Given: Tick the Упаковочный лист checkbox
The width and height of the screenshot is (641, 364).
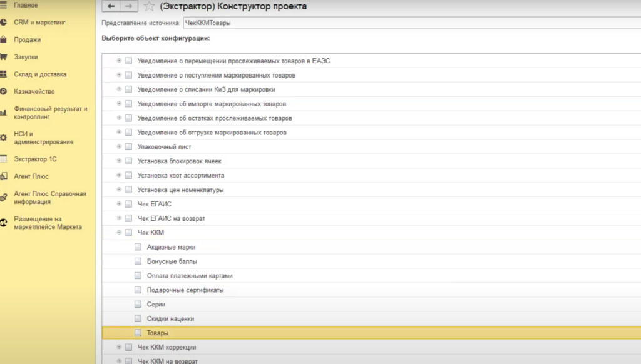Looking at the screenshot, I should coord(128,147).
